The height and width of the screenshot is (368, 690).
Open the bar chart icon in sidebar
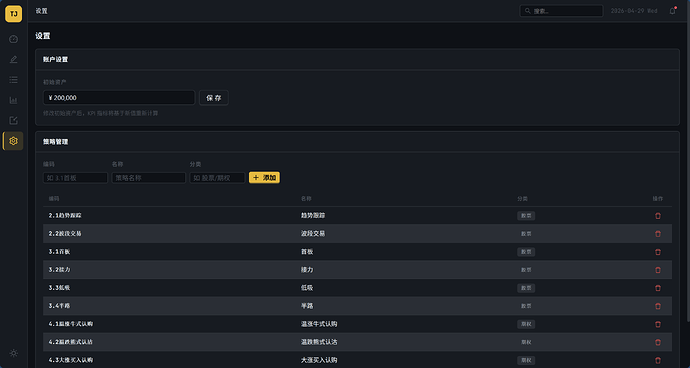pos(13,100)
